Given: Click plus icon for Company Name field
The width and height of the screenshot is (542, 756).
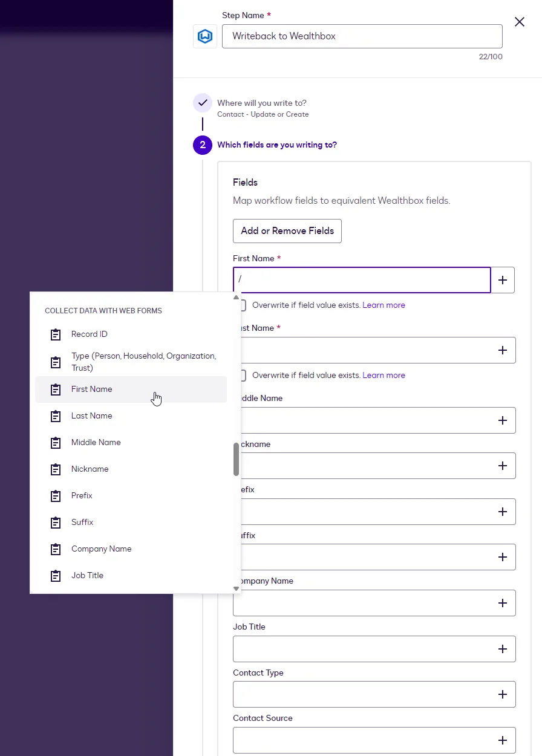Looking at the screenshot, I should pyautogui.click(x=503, y=603).
